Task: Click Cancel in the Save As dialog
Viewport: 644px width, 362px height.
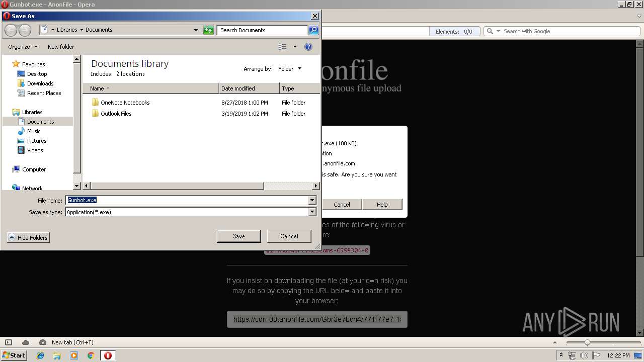Action: click(x=289, y=236)
